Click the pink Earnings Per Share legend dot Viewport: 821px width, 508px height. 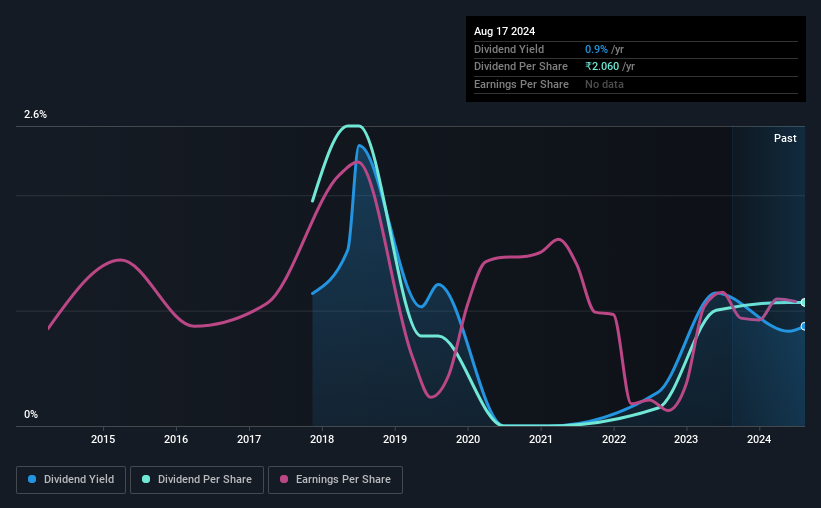point(284,479)
